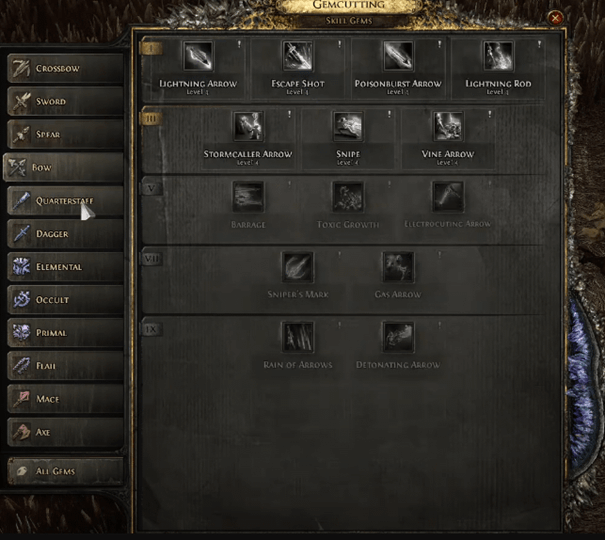Click the Lightning Arrow info exclamation mark
The height and width of the screenshot is (540, 605).
point(239,44)
